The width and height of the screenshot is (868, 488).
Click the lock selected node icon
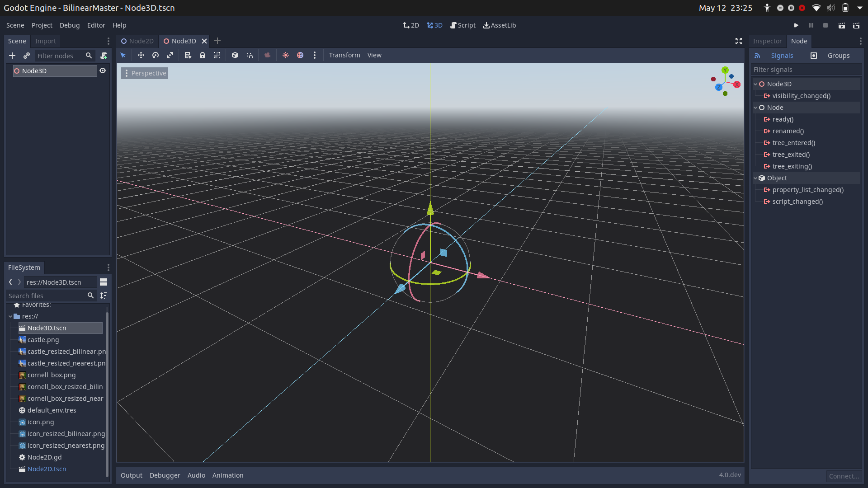[x=203, y=55]
